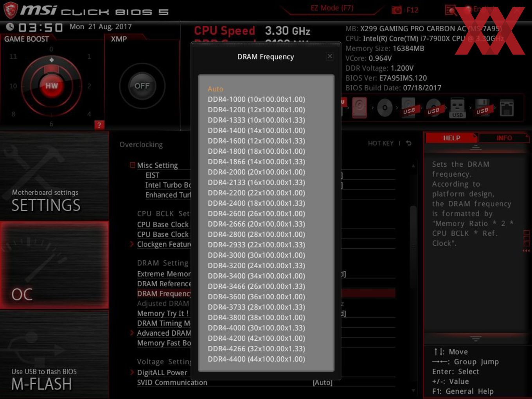Open GAME BOOST help question mark

(x=99, y=125)
